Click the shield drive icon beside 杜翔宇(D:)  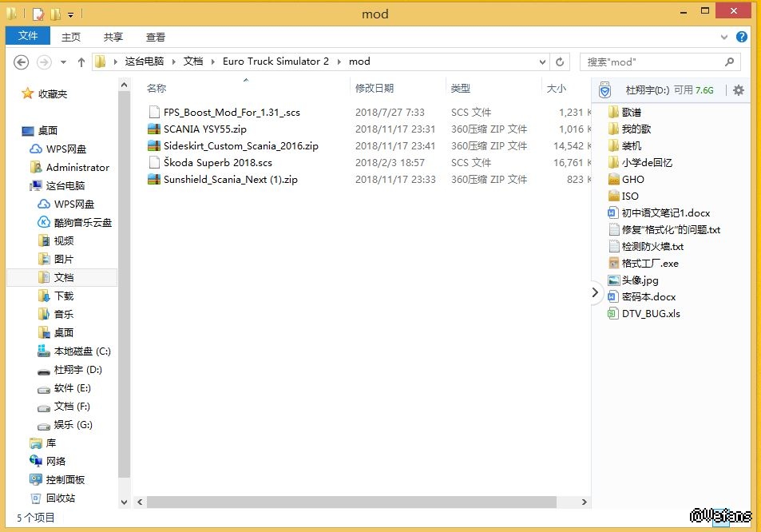604,90
